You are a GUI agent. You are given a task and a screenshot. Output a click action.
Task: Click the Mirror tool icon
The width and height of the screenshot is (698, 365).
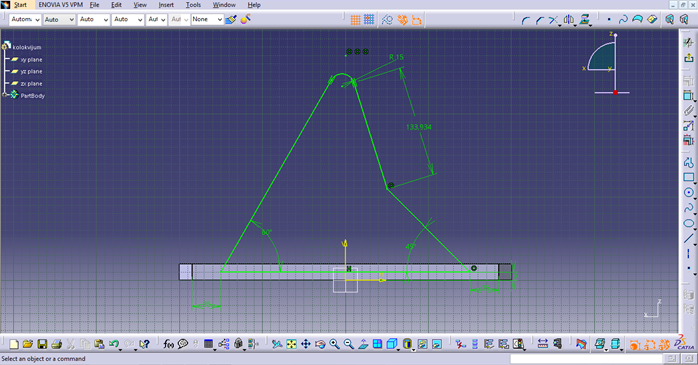click(568, 20)
